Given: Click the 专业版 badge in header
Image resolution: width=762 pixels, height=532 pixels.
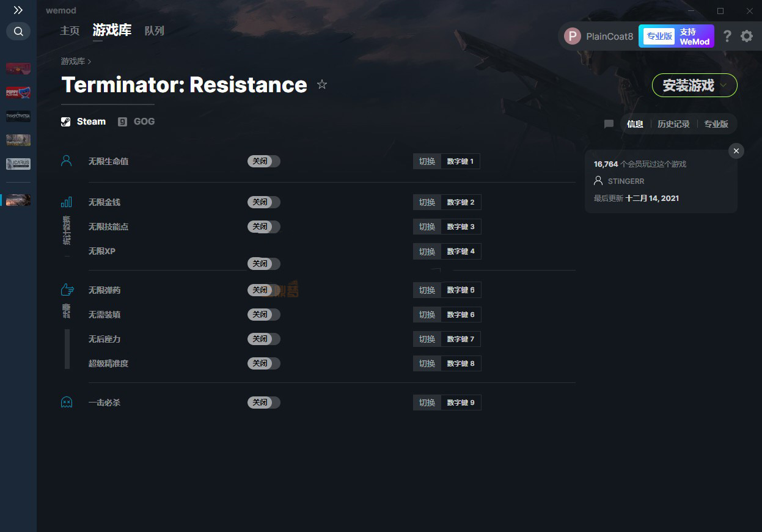Looking at the screenshot, I should click(659, 36).
